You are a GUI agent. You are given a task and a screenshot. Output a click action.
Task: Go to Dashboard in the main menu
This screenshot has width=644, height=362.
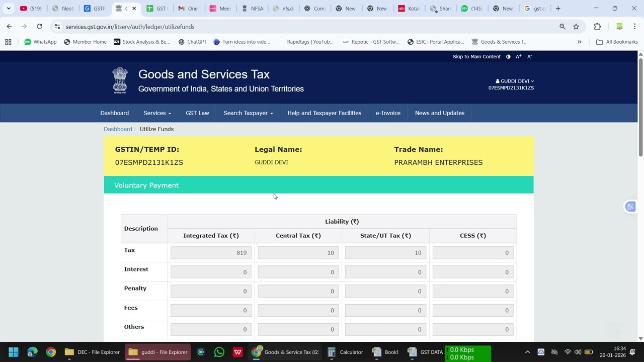coord(114,113)
